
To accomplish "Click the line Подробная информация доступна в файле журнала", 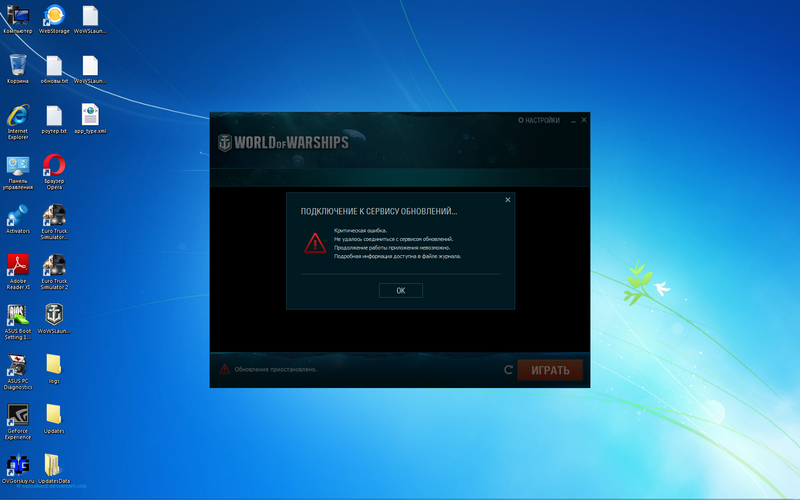I will [x=397, y=256].
